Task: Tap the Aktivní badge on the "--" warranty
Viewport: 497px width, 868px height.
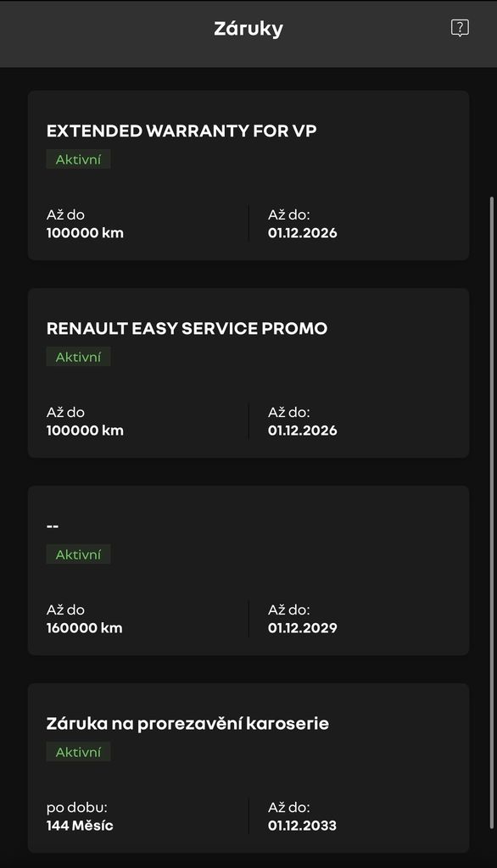Action: click(x=78, y=554)
